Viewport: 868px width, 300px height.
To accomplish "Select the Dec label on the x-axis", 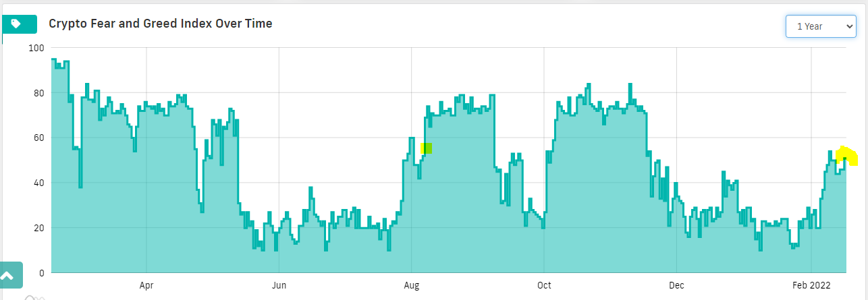I will pyautogui.click(x=676, y=285).
